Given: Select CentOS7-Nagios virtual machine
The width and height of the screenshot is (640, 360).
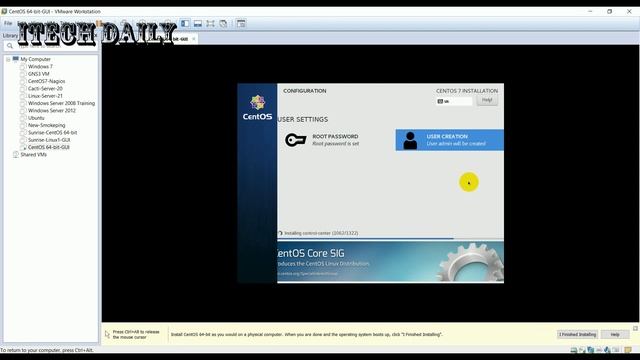Looking at the screenshot, I should pyautogui.click(x=47, y=81).
